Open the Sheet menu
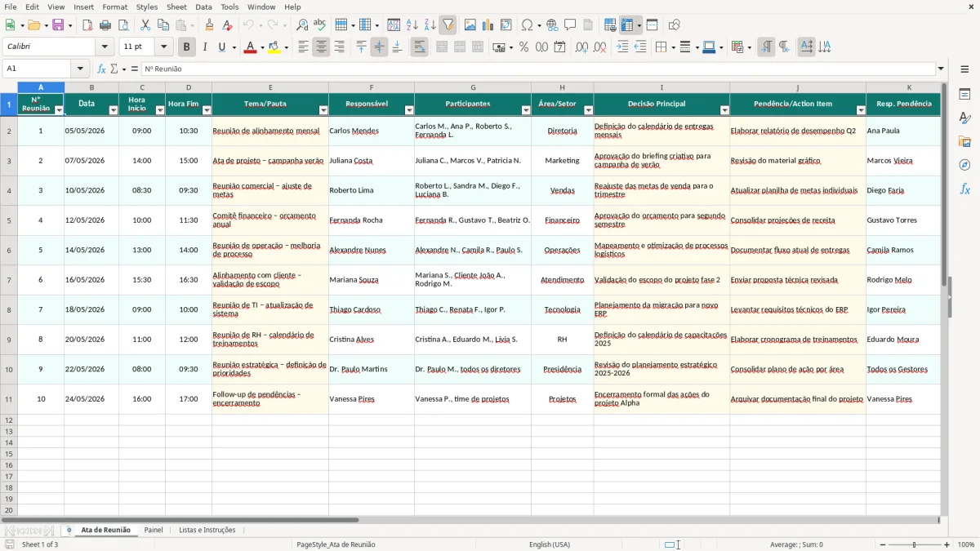 pyautogui.click(x=176, y=7)
